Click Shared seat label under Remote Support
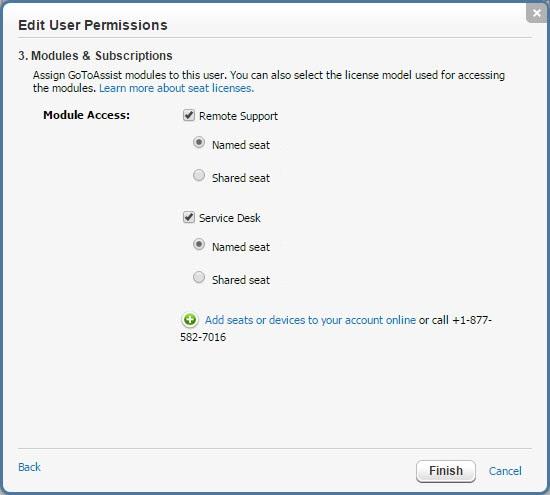 point(241,178)
